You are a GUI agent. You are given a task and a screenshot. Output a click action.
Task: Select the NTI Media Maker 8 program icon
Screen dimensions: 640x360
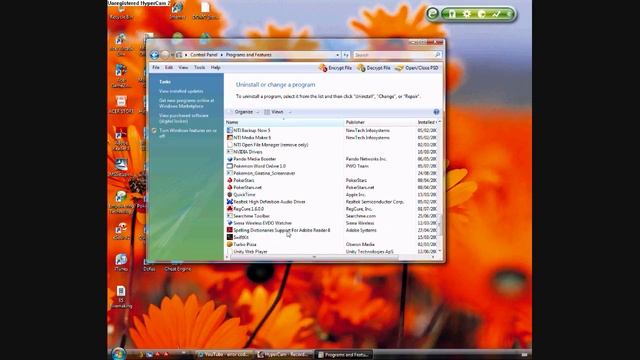229,138
